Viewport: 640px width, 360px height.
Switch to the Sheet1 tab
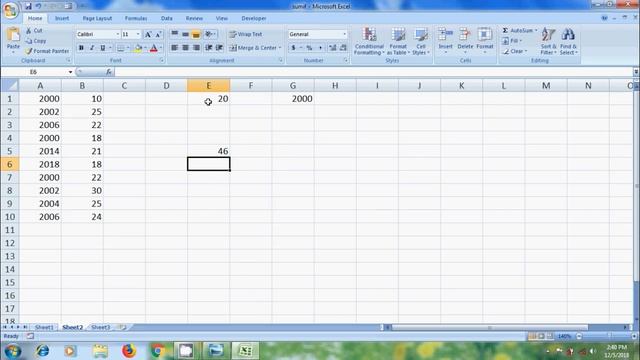tap(44, 327)
